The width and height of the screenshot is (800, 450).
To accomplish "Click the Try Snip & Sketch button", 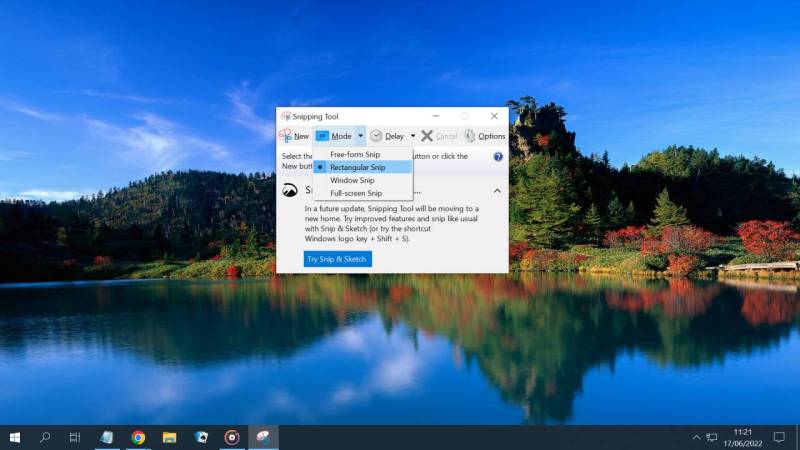I will click(x=338, y=259).
